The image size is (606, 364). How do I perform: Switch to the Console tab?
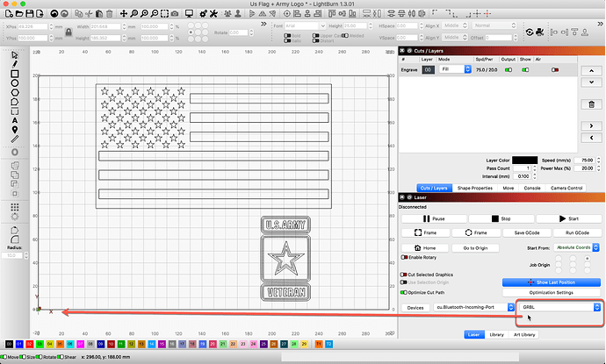coord(532,188)
